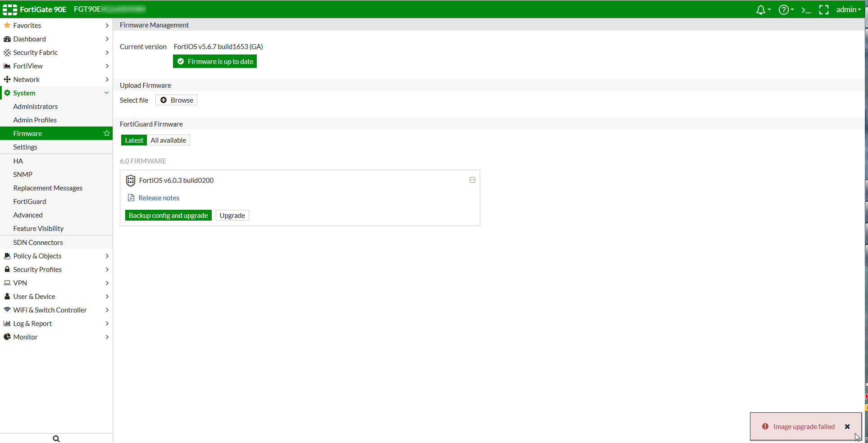Dismiss the Image upgrade failed notification
This screenshot has height=443, width=868.
847,426
